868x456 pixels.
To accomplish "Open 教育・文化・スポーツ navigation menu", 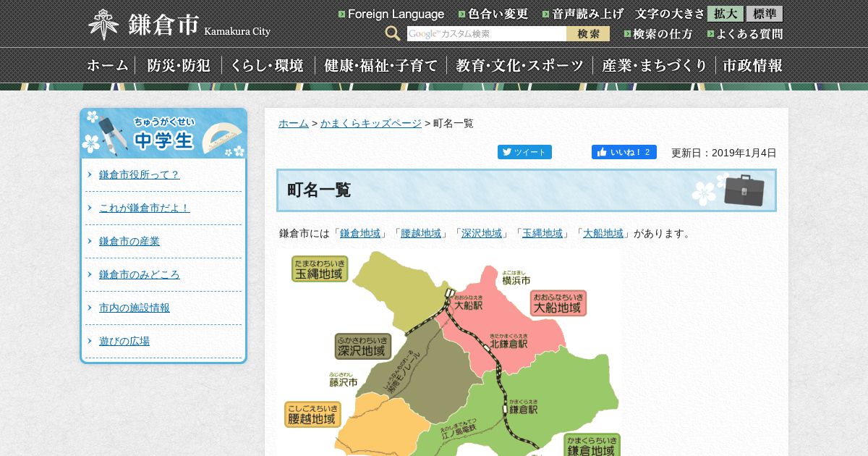I will (x=519, y=65).
